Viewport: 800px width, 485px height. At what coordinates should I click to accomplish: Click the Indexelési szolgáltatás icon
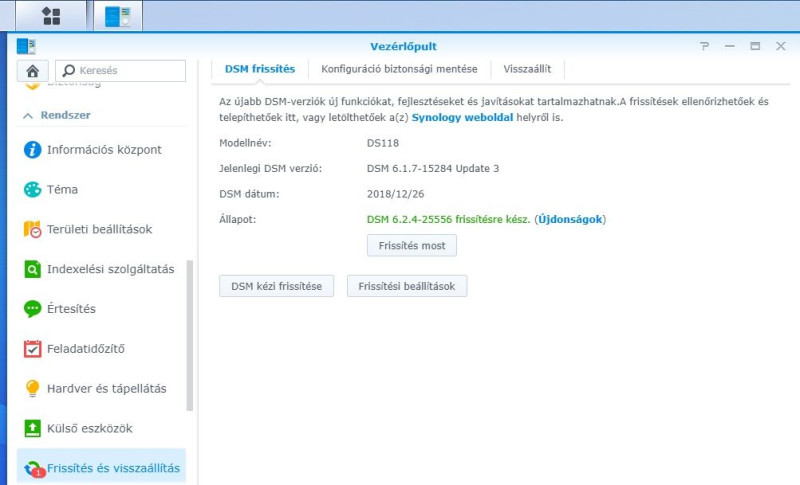click(32, 269)
